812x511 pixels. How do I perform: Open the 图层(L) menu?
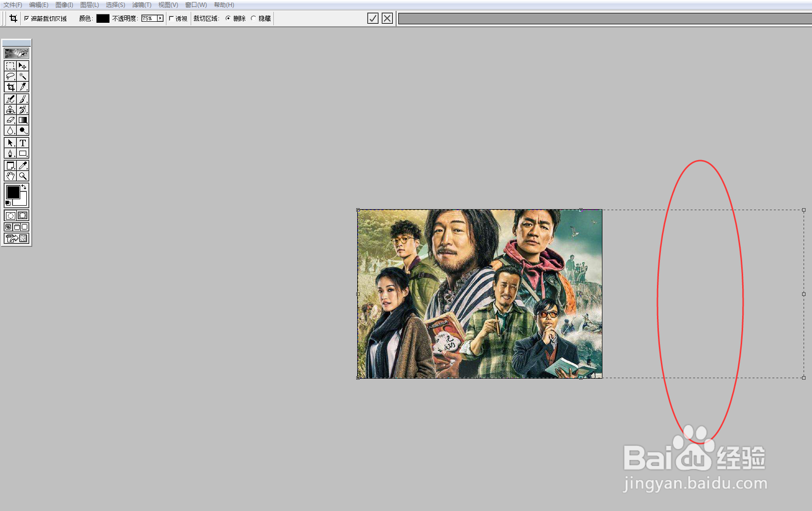[90, 4]
